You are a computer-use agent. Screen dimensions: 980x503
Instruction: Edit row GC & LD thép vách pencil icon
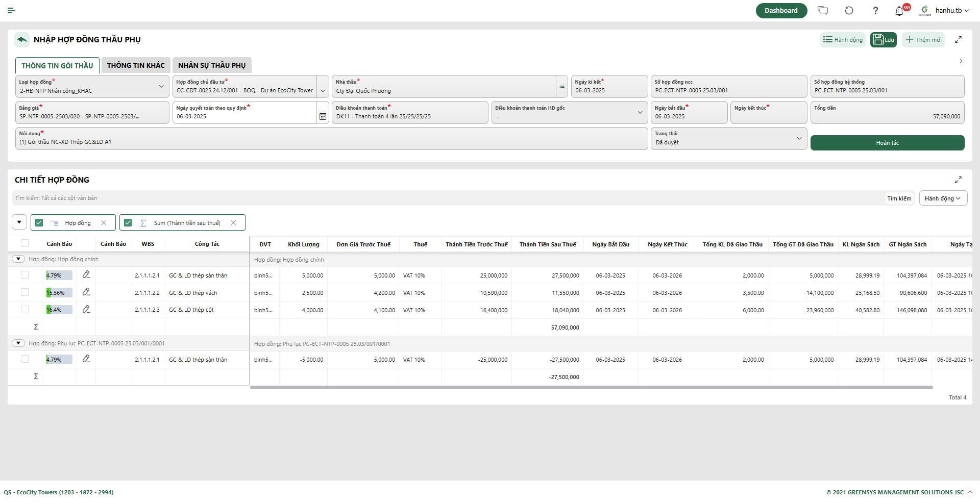pyautogui.click(x=86, y=292)
